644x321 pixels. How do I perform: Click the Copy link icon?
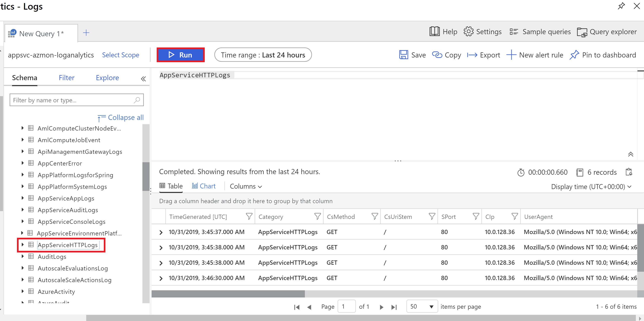tap(437, 55)
